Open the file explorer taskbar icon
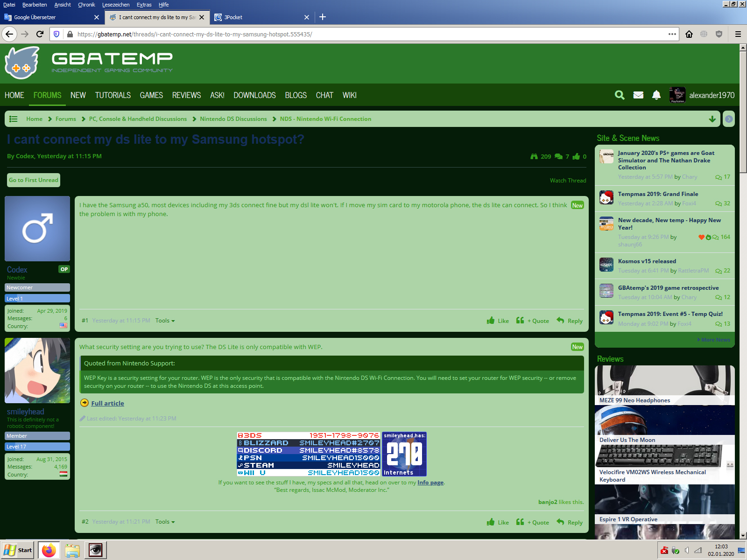747x560 pixels. (x=72, y=550)
